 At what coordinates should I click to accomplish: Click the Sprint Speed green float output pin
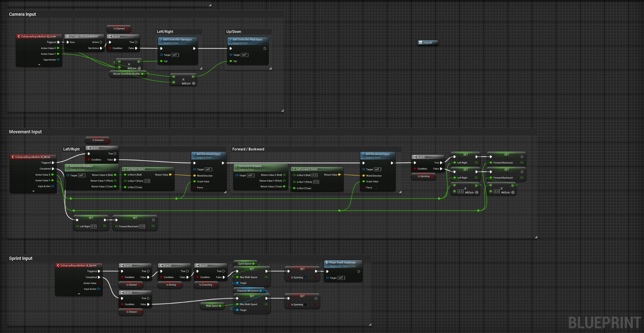(x=253, y=264)
